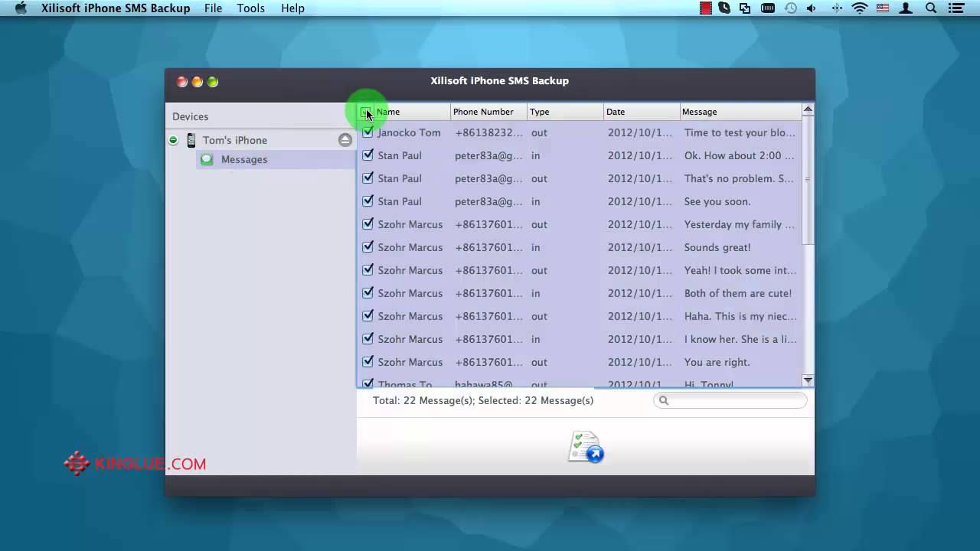Click the Bluetooth menu bar icon
The image size is (980, 551).
[836, 8]
